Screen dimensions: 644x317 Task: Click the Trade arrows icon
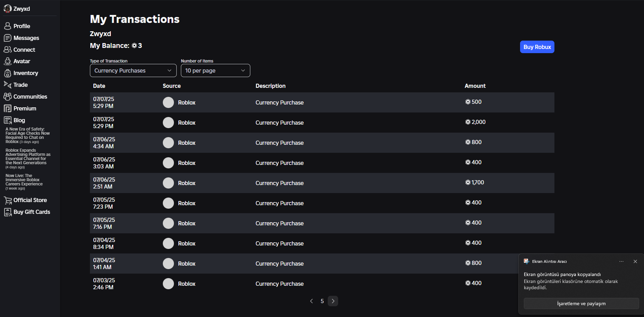click(7, 85)
